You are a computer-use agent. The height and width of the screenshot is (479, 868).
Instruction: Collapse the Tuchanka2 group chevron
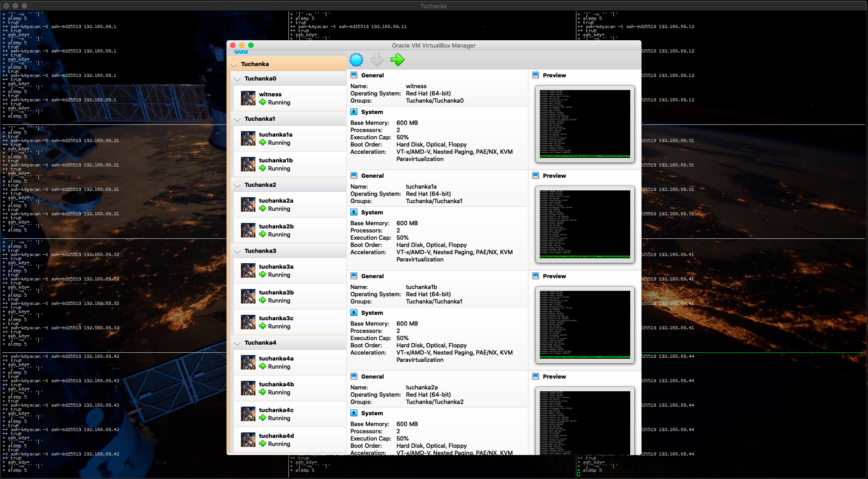click(x=237, y=185)
